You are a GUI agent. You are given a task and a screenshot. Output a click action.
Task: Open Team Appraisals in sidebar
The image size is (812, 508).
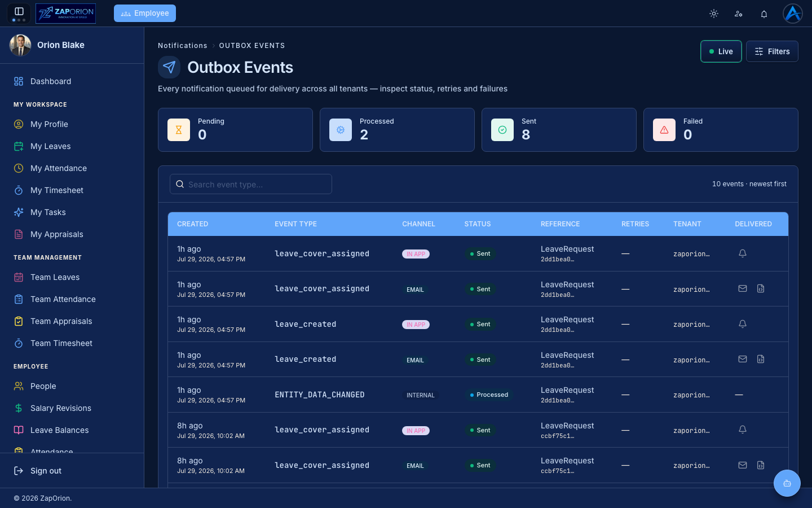72,321
